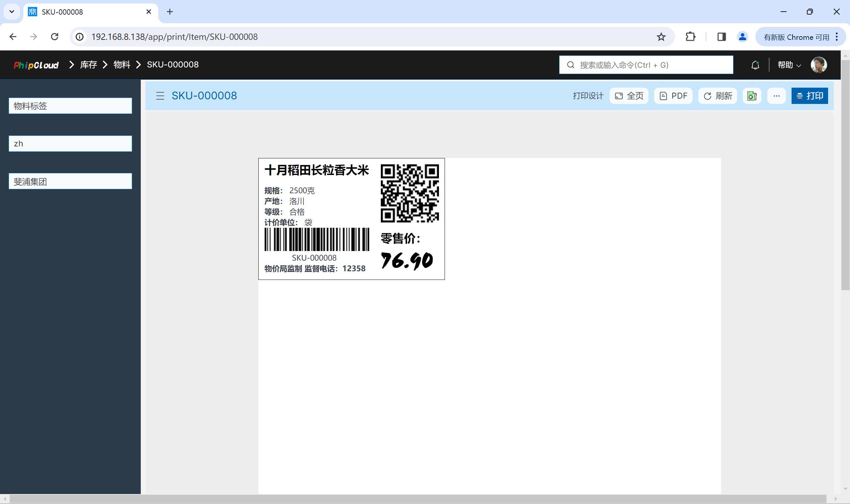Open the three-dot more options menu

pyautogui.click(x=776, y=96)
